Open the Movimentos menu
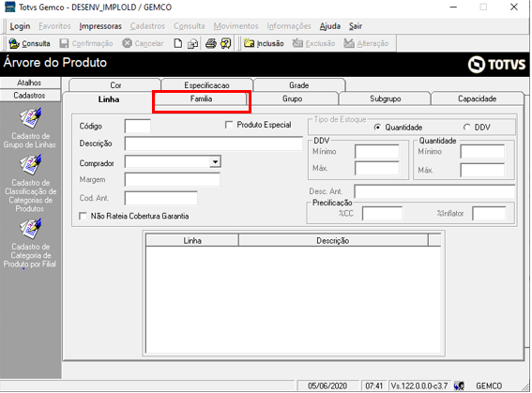 click(x=236, y=26)
